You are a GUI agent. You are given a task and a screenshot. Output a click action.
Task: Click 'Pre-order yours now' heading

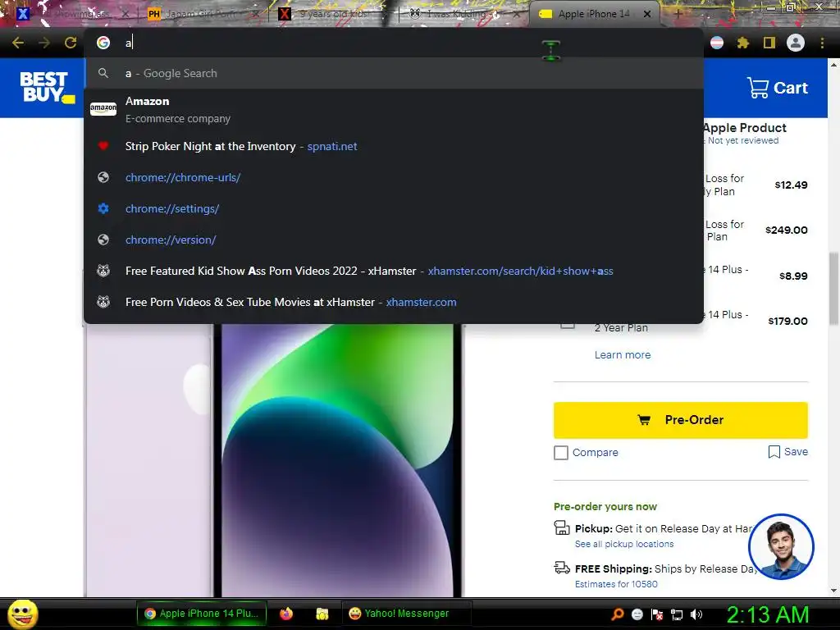pos(605,506)
